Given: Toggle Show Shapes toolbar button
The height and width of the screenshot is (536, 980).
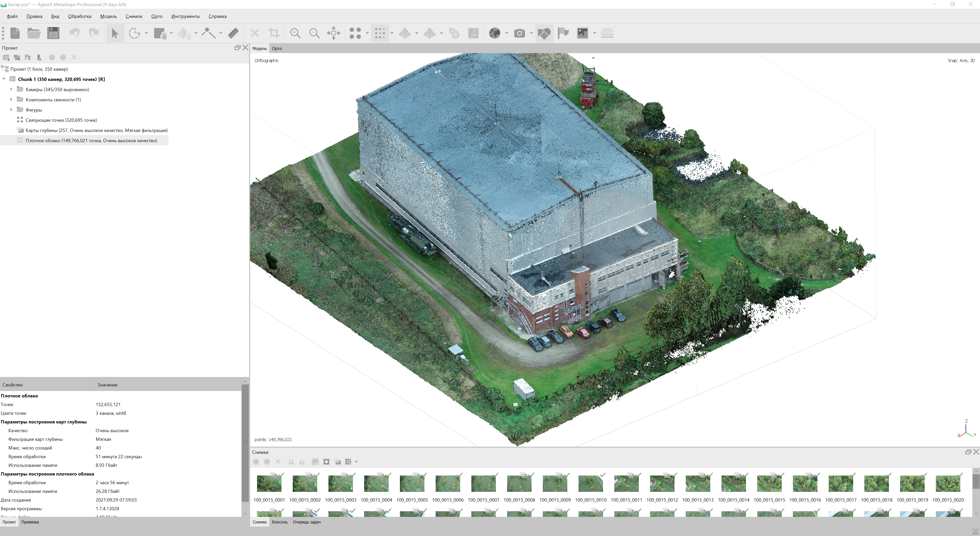Looking at the screenshot, I should [x=544, y=33].
